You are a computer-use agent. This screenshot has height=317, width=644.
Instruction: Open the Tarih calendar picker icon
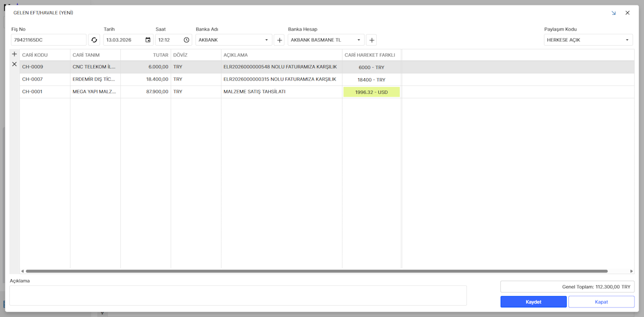(148, 40)
